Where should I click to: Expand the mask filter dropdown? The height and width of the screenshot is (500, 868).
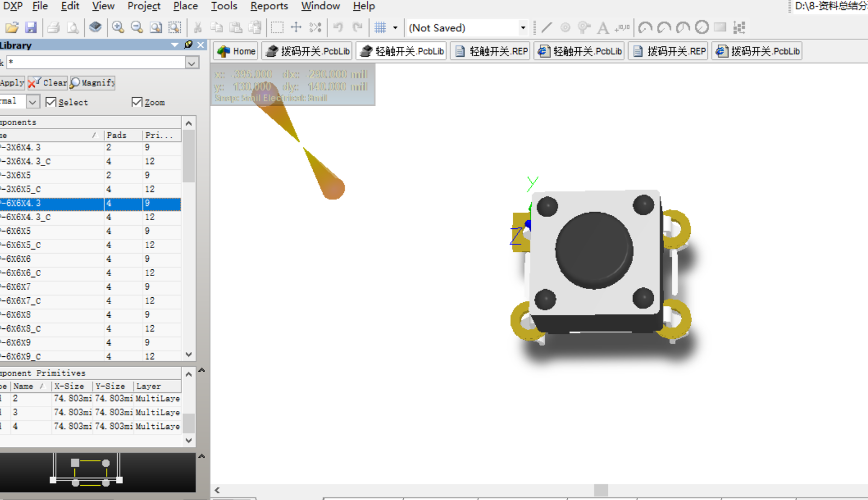click(x=191, y=63)
